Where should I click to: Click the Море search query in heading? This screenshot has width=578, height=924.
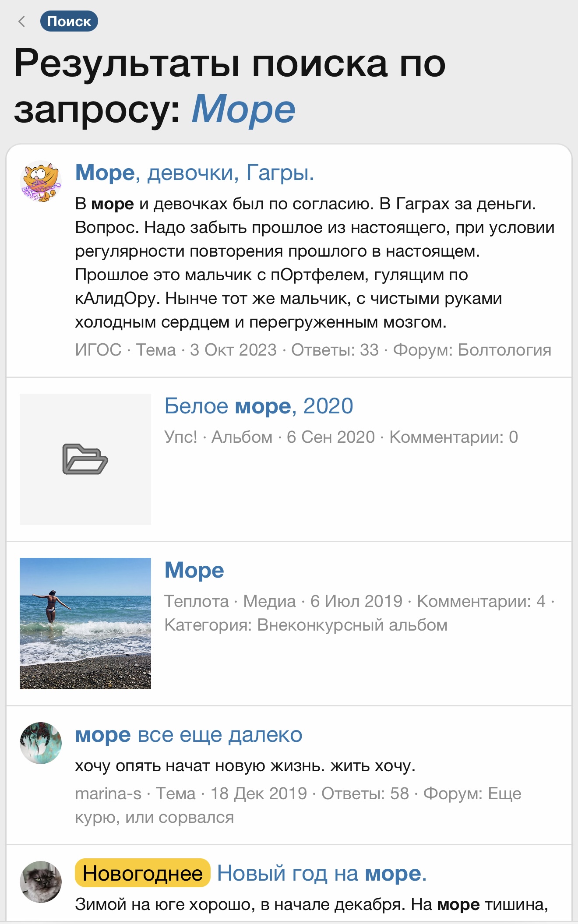click(x=243, y=109)
